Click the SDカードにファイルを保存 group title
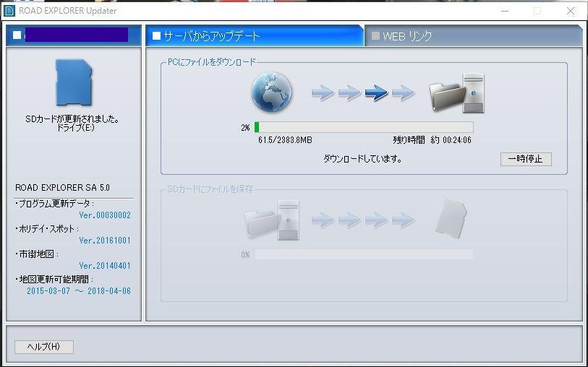Image resolution: width=588 pixels, height=367 pixels. point(210,189)
